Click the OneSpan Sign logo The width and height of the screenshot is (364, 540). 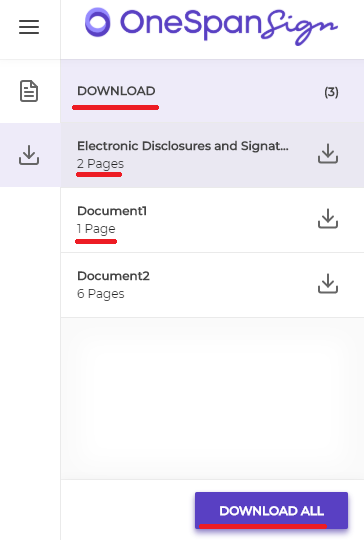pyautogui.click(x=211, y=26)
